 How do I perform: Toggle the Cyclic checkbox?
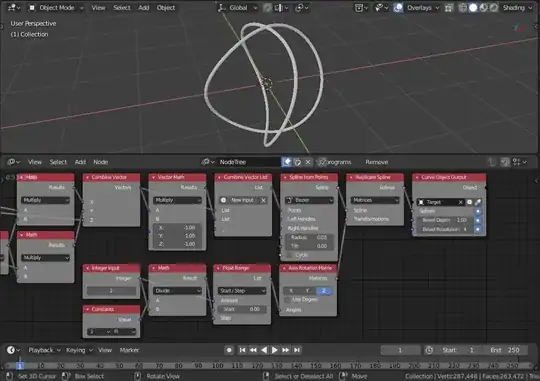[290, 255]
